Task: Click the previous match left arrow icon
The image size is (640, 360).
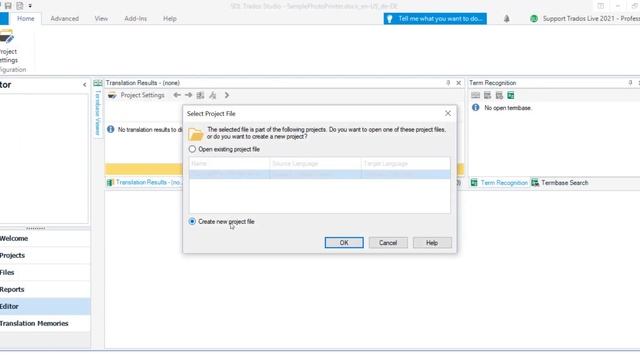Action: (177, 95)
